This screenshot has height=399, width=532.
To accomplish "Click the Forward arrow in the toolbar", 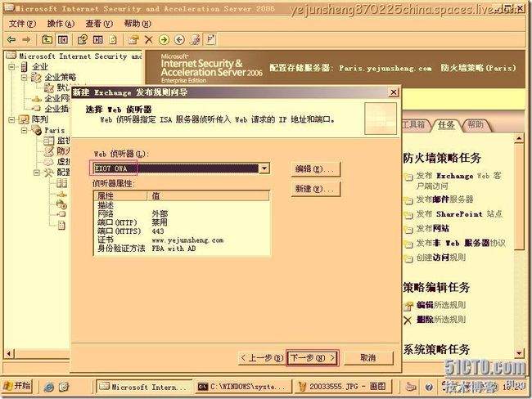I will 26,40.
